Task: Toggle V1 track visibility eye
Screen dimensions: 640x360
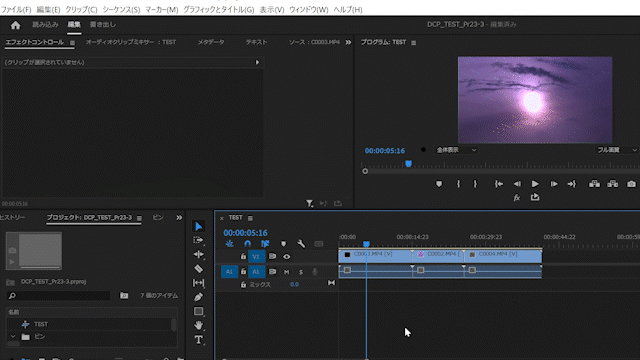Action: point(287,257)
